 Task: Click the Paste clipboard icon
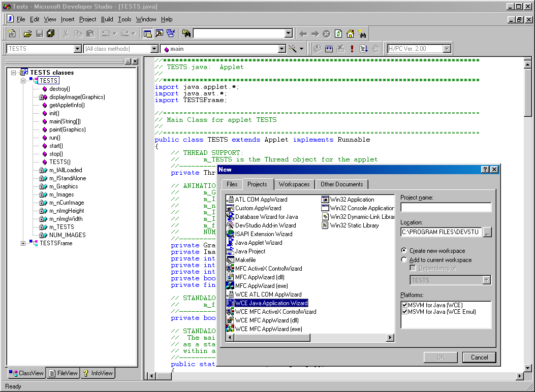pos(90,34)
